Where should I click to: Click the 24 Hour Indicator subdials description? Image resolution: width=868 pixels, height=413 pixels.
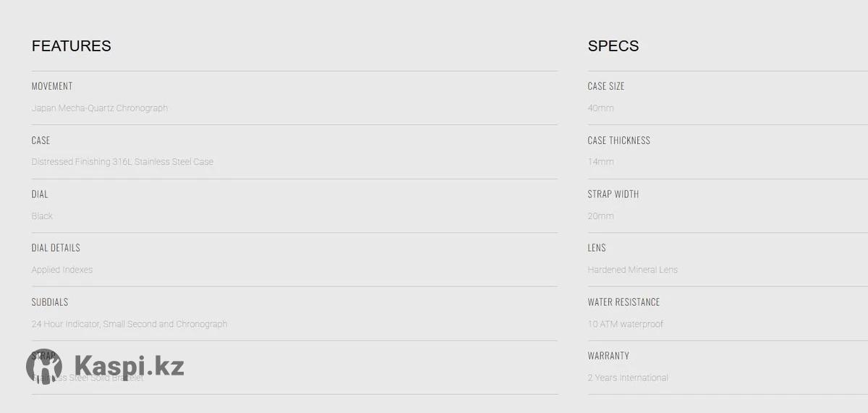coord(129,324)
